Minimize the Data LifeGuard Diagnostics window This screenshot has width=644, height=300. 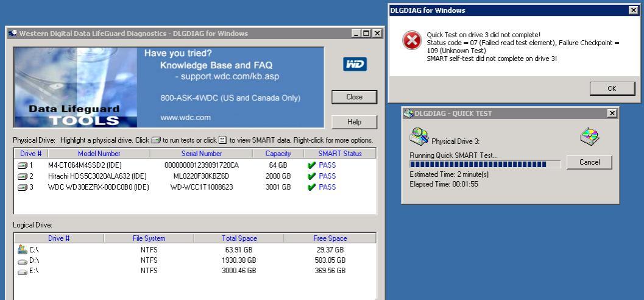(356, 34)
